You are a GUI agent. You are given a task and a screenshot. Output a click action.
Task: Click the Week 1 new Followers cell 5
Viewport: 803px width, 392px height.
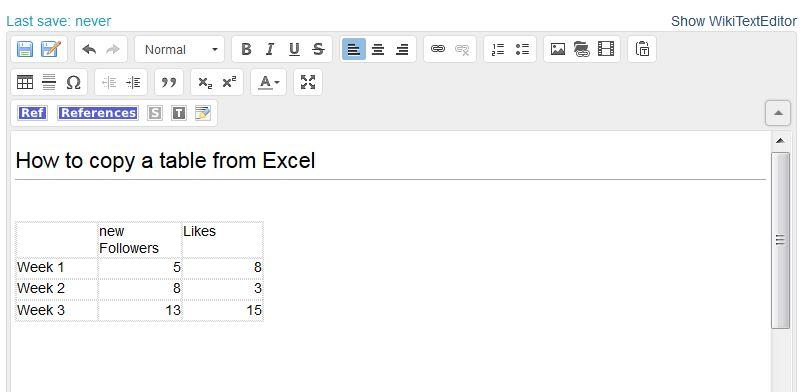coord(140,267)
